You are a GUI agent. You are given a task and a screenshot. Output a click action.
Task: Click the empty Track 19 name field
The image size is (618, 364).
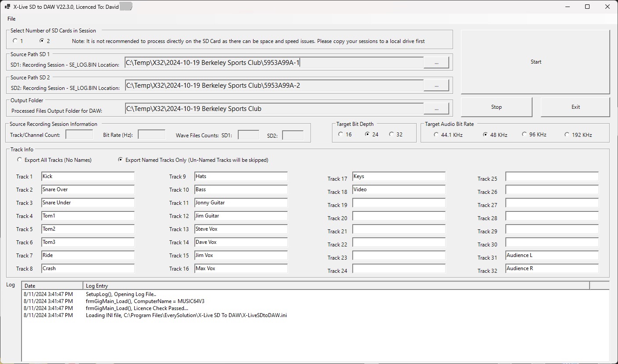399,203
